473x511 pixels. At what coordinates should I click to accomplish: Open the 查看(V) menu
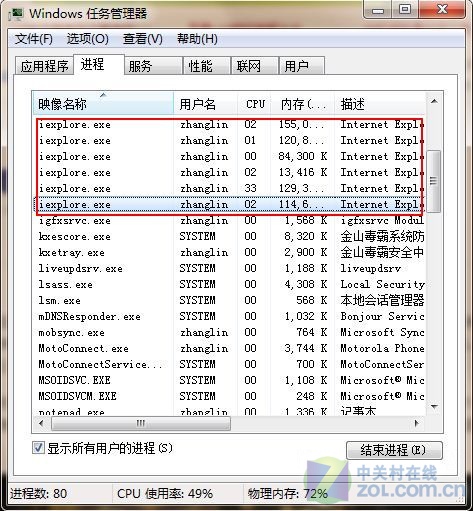pyautogui.click(x=143, y=39)
